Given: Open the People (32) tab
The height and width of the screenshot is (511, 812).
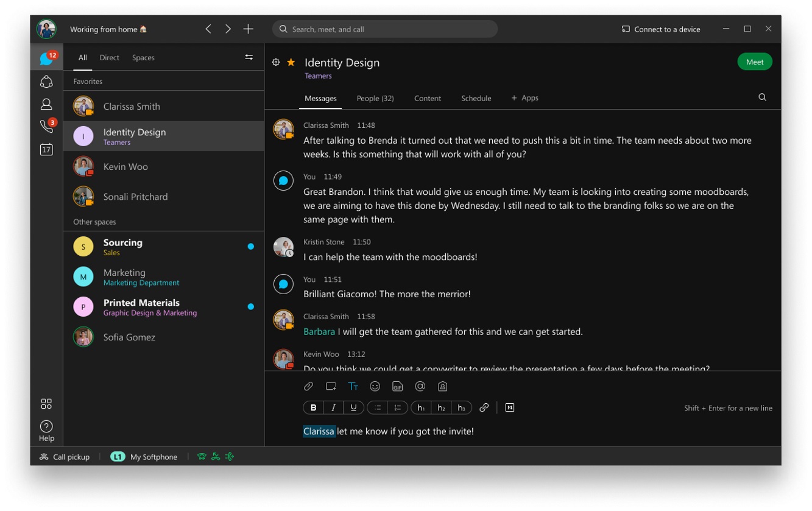Looking at the screenshot, I should point(375,98).
